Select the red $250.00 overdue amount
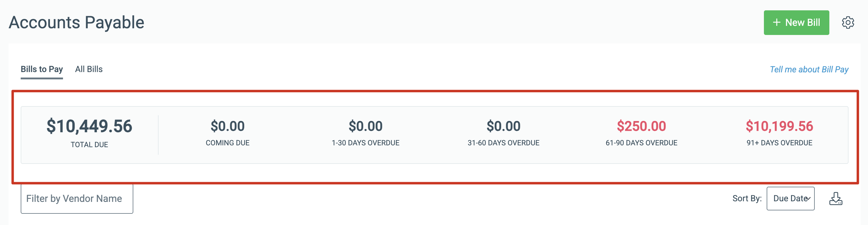Image resolution: width=868 pixels, height=225 pixels. [x=641, y=126]
